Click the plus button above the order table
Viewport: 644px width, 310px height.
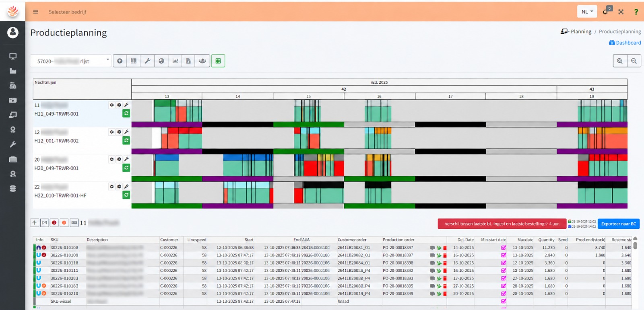(x=35, y=222)
